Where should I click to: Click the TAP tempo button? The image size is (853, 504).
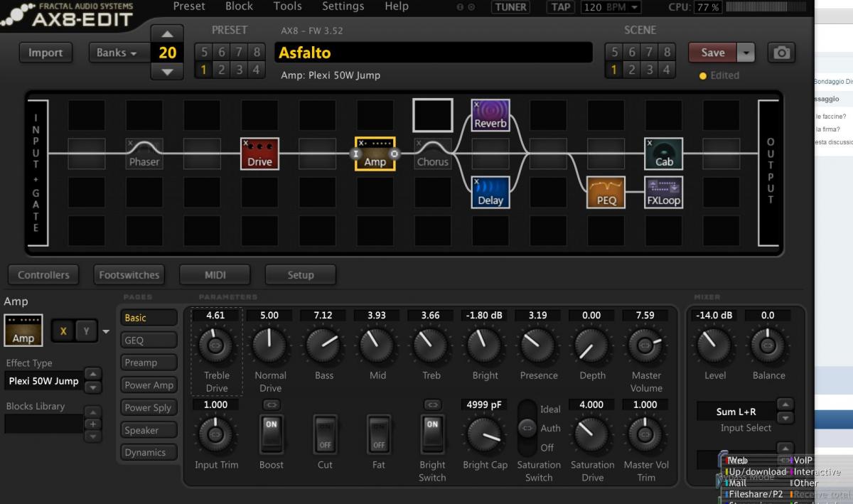pyautogui.click(x=561, y=7)
